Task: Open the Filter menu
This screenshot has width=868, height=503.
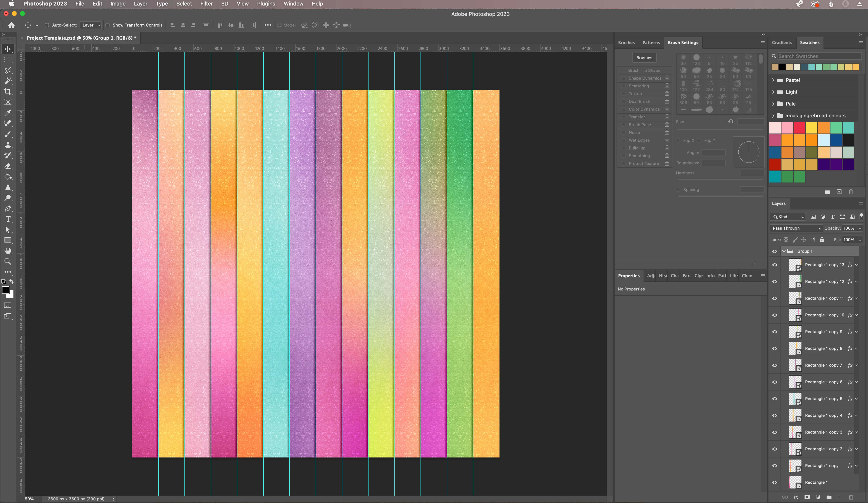Action: [x=206, y=4]
